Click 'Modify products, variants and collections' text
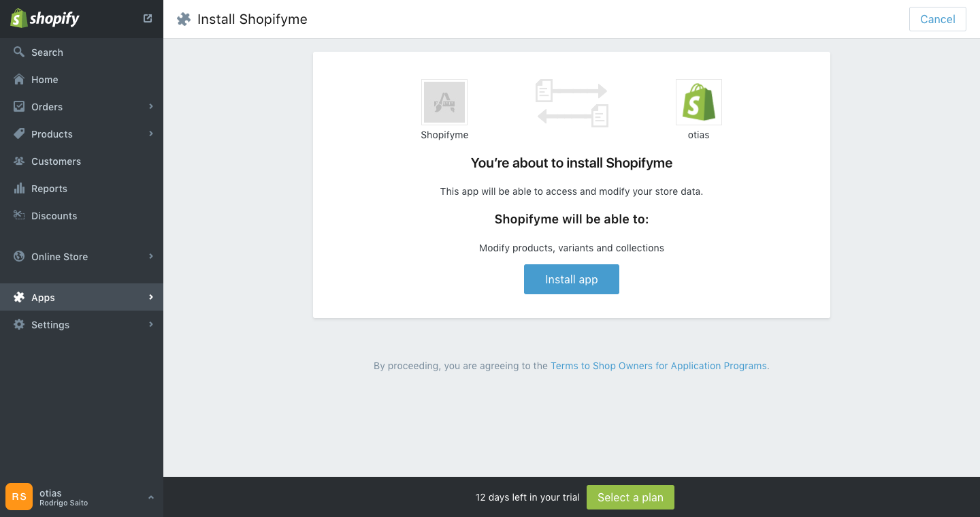This screenshot has width=980, height=517. [x=572, y=248]
